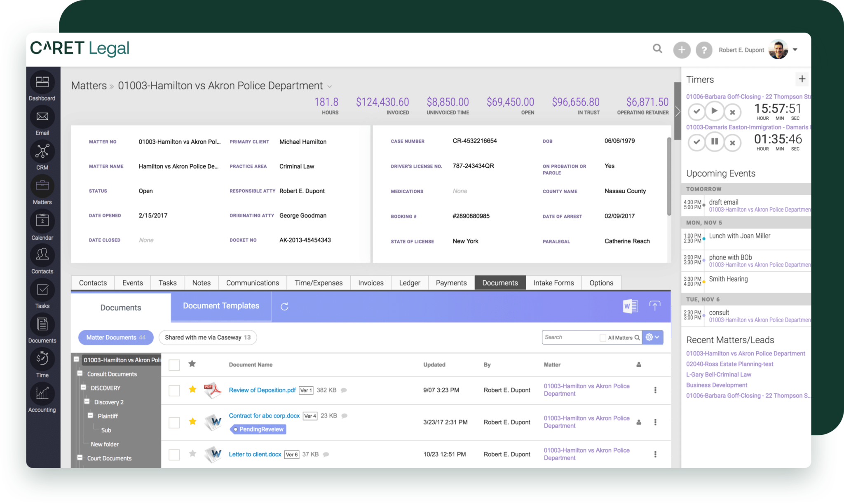Upload a document using the upload arrow icon
This screenshot has height=504, width=844.
point(654,306)
